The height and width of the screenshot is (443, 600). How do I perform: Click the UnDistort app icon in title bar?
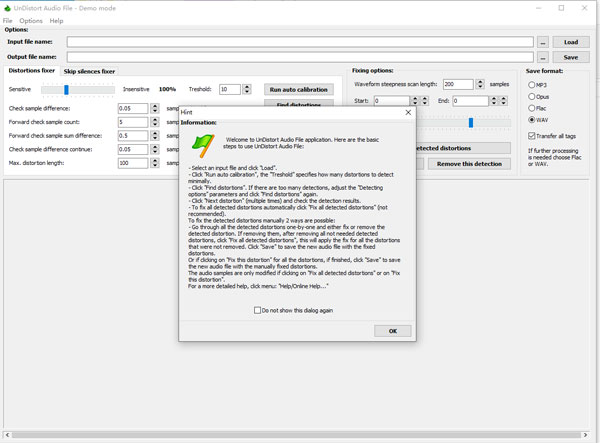[7, 8]
